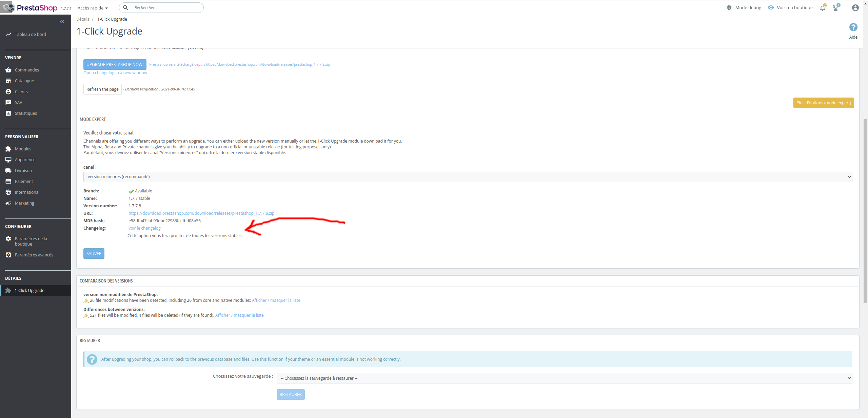The width and height of the screenshot is (868, 418).
Task: Click the voir le changelog link
Action: pyautogui.click(x=144, y=228)
